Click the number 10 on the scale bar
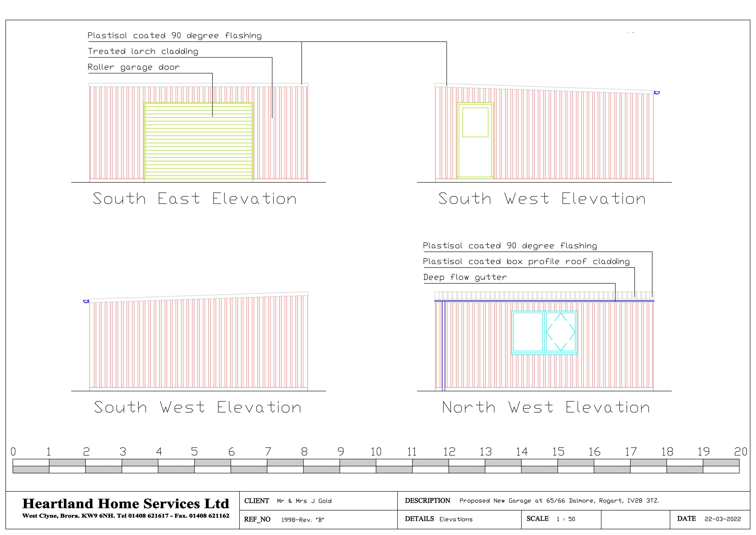Viewport: 756px width, 535px height. pos(376,452)
